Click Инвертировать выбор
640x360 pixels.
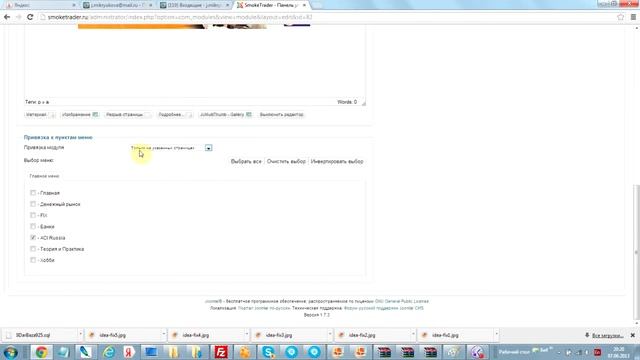(337, 162)
